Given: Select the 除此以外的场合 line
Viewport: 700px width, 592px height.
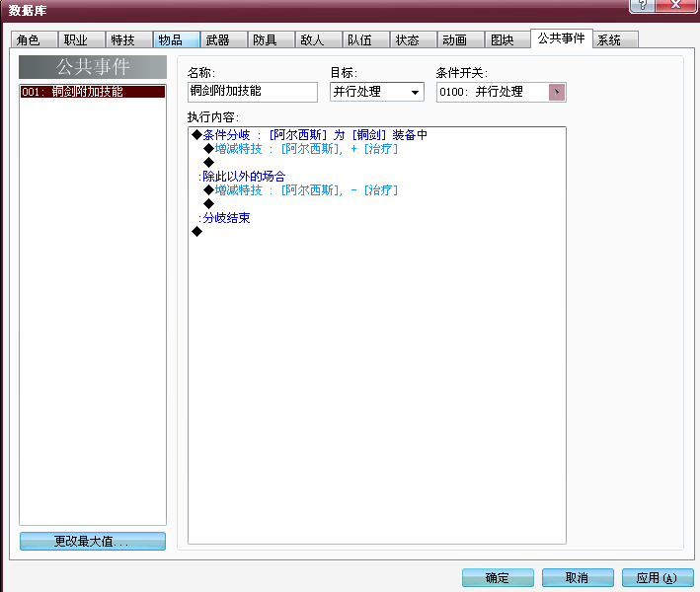Looking at the screenshot, I should click(242, 177).
